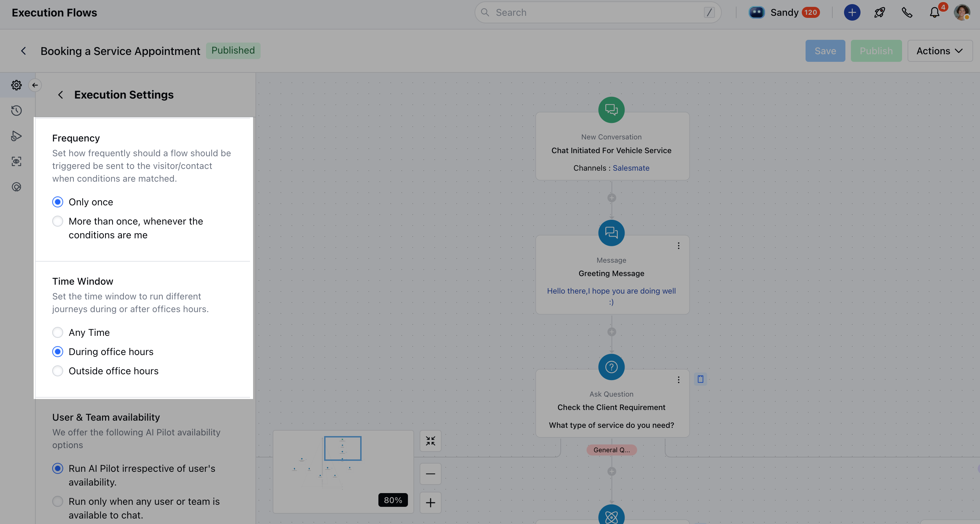Screen dimensions: 980x524
Task: Open the settings gear in left sidebar
Action: pos(16,85)
